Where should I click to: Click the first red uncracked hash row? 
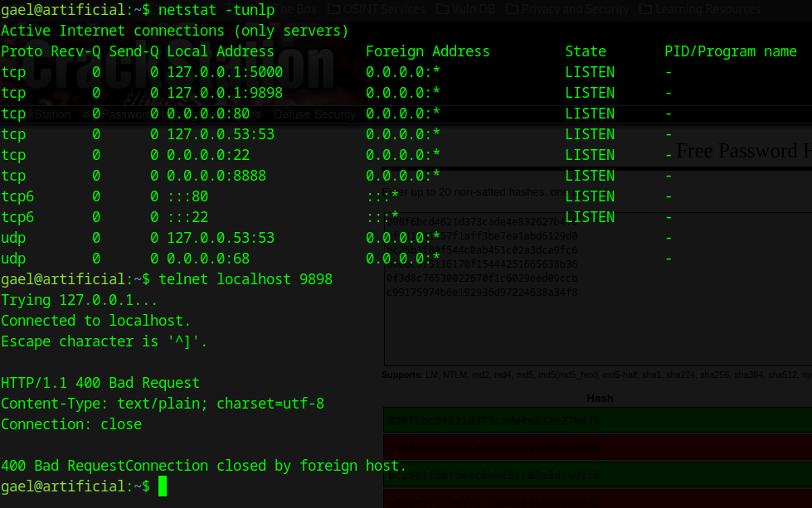click(597, 448)
